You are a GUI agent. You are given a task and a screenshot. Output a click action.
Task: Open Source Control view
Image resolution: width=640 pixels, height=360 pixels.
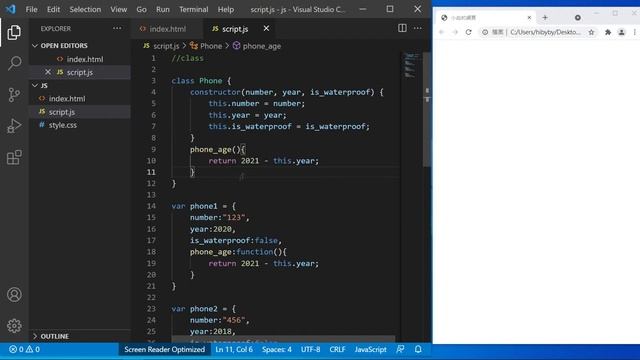pos(14,95)
